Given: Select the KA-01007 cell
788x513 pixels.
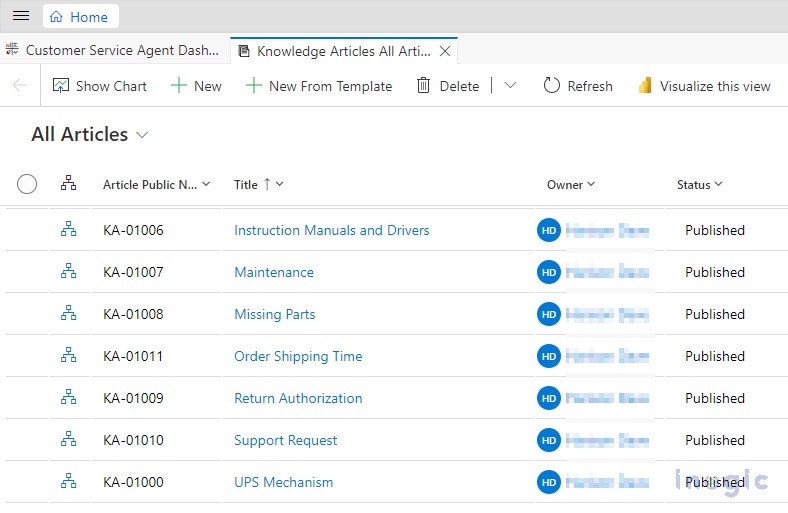Looking at the screenshot, I should pos(133,272).
